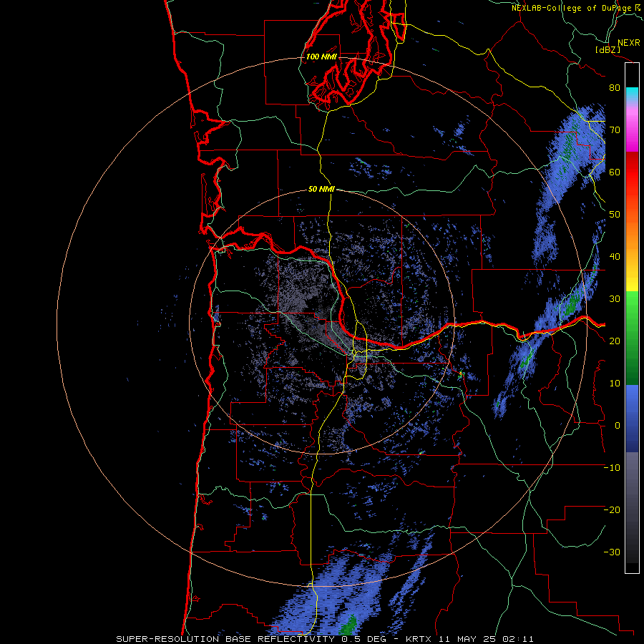Click the 20 value on dBZ scale

click(615, 341)
